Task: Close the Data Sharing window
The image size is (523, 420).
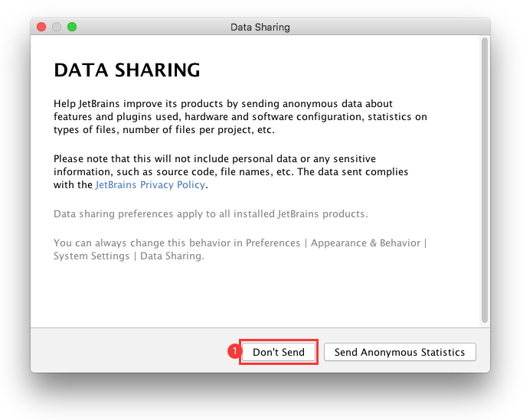Action: pos(41,28)
